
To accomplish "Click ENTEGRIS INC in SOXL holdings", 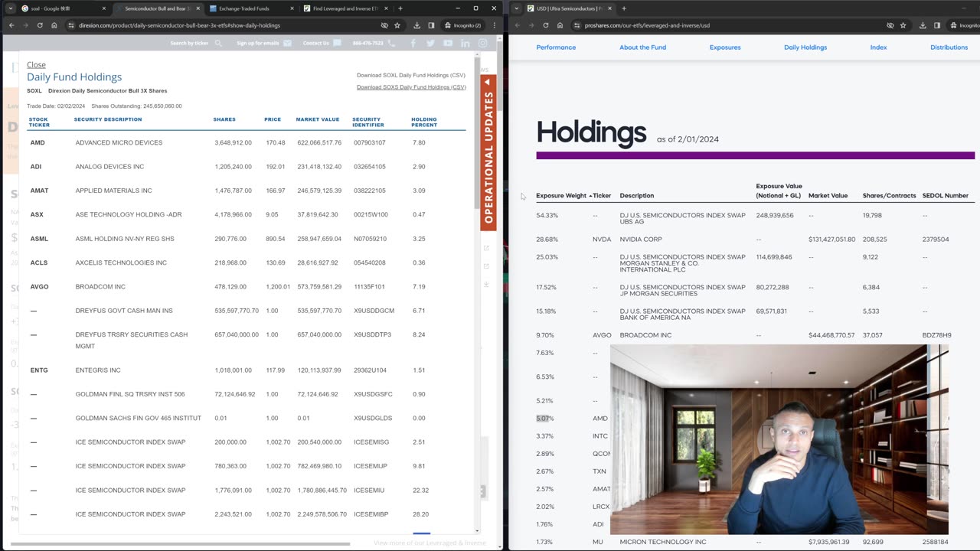I will 98,370.
